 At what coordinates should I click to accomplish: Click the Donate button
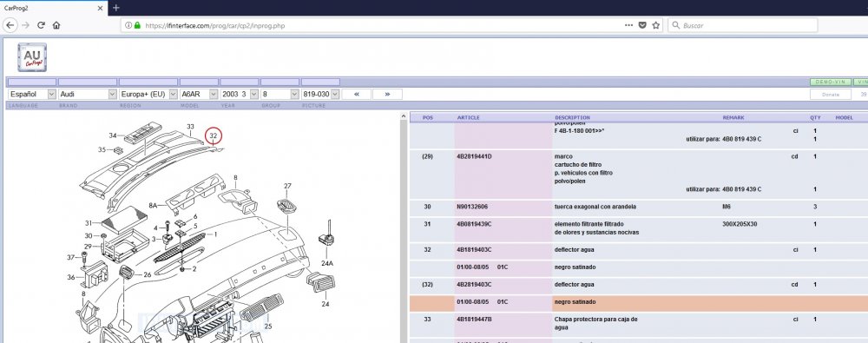(831, 94)
